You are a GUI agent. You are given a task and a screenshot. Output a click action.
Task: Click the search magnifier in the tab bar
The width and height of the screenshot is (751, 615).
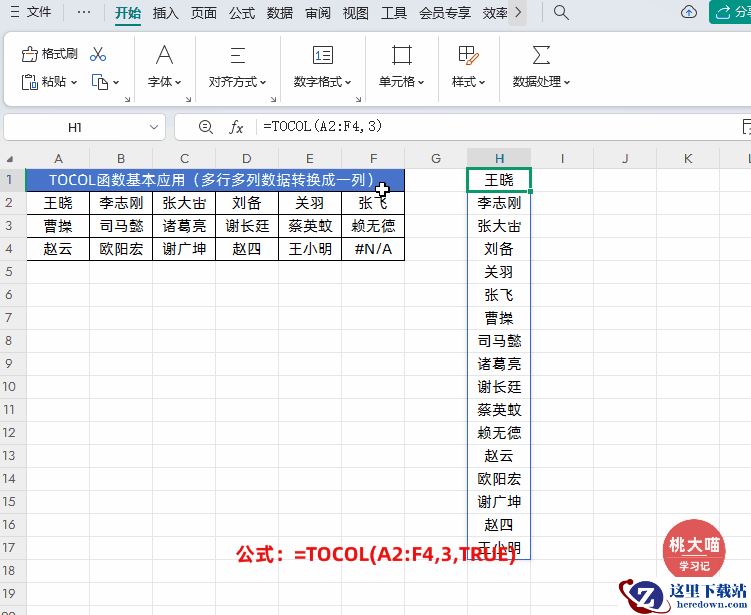click(x=561, y=13)
